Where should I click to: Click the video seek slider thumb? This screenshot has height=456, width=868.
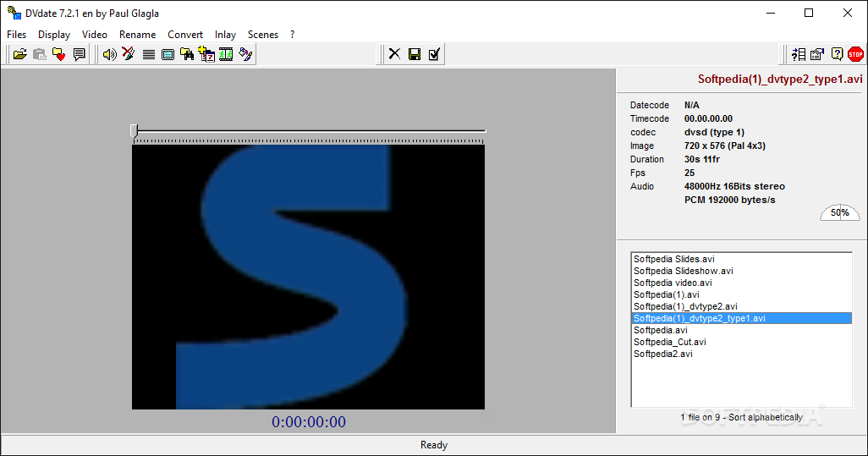[x=134, y=130]
